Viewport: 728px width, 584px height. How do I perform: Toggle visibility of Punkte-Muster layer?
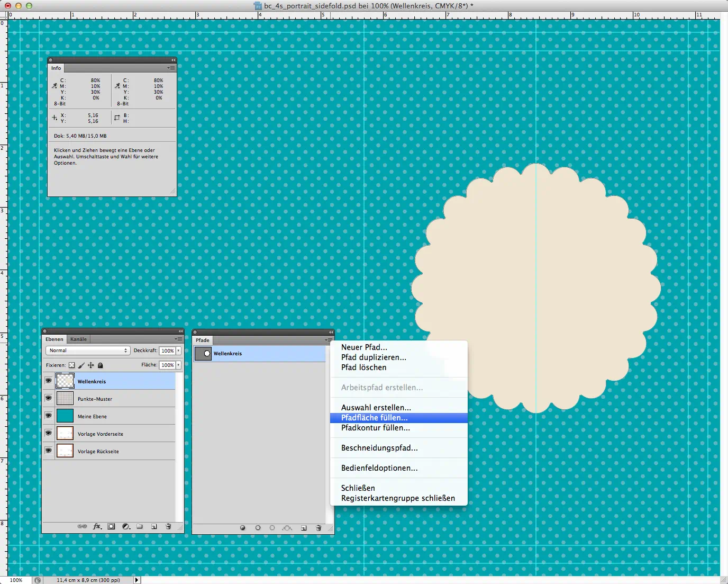(x=49, y=398)
